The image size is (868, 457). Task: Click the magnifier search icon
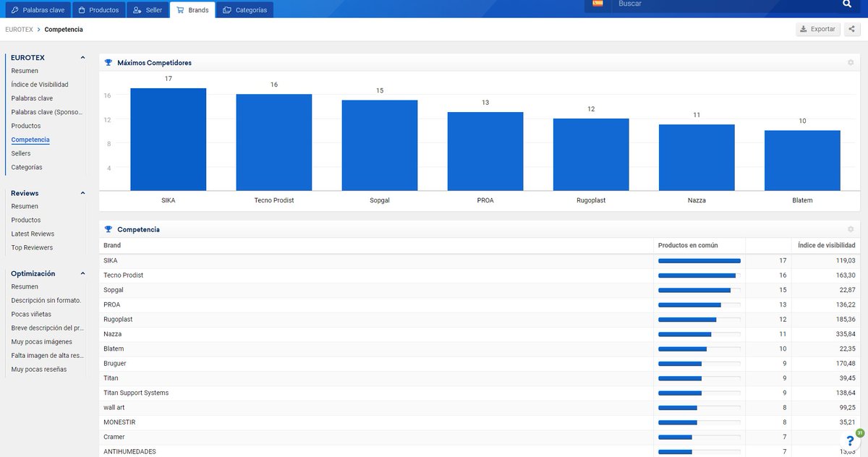coord(847,4)
